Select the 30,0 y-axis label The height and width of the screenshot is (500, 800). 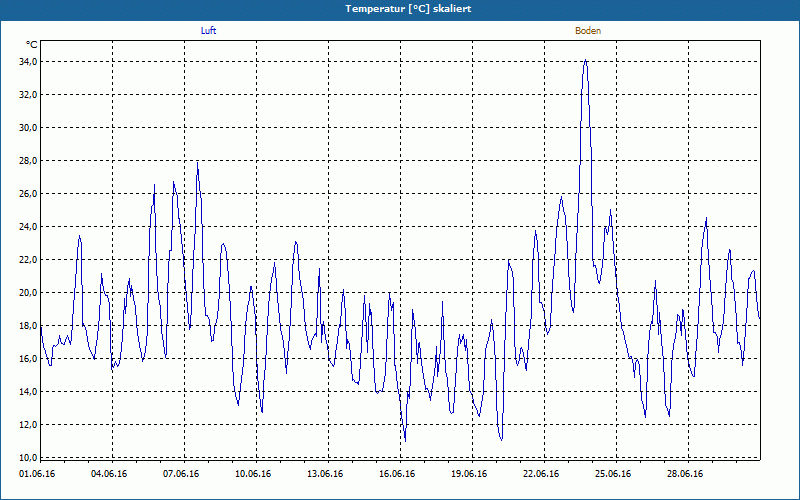pos(28,128)
